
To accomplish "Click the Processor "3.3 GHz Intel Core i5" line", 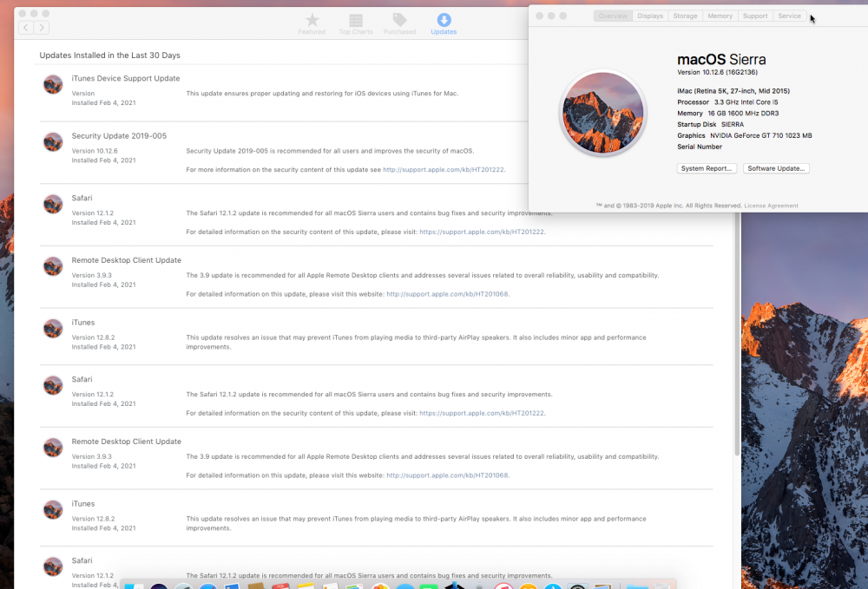I will [727, 102].
